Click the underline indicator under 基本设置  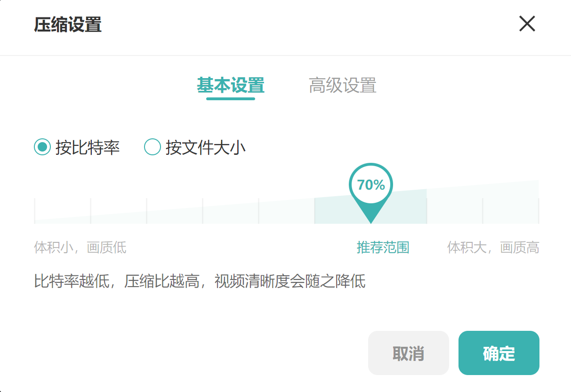(232, 99)
